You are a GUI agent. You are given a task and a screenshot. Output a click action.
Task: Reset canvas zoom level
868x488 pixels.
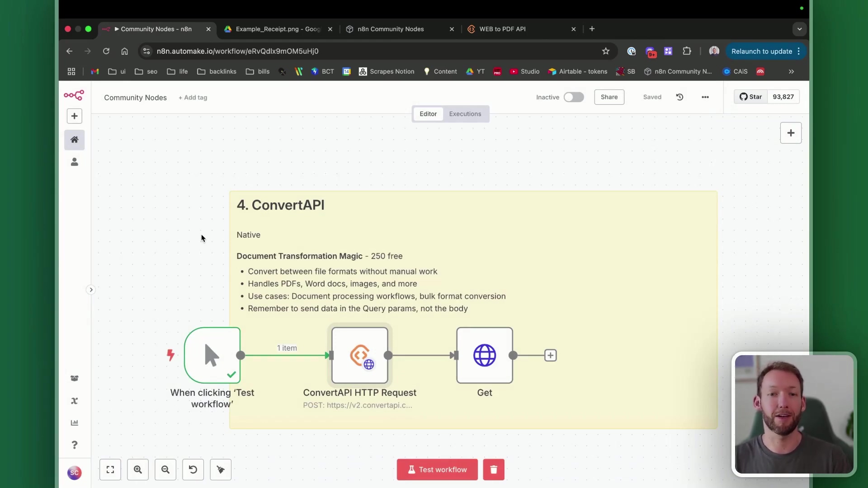(x=193, y=469)
